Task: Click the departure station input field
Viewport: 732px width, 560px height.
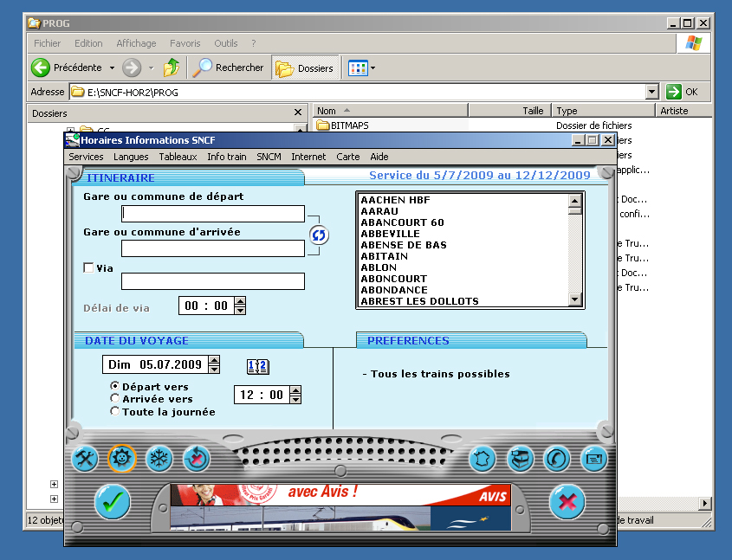Action: (213, 214)
